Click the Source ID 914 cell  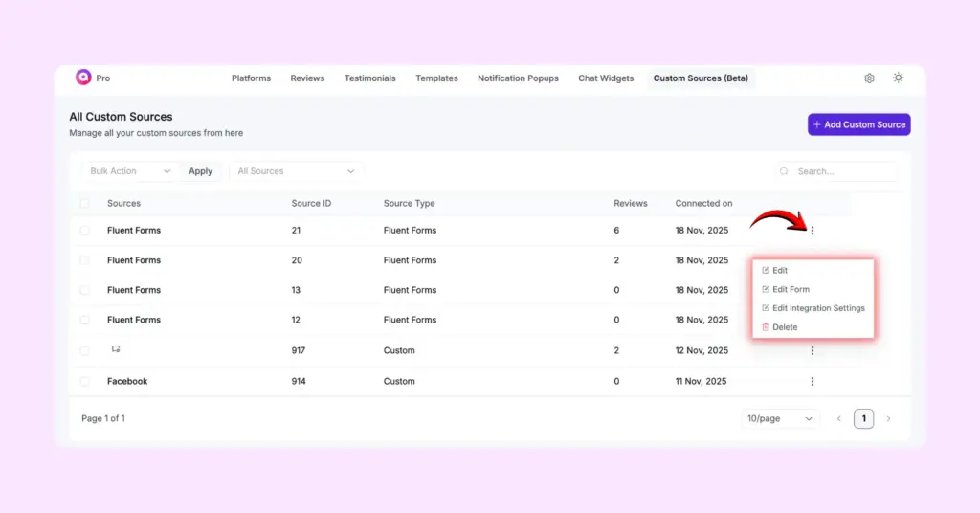coord(299,381)
